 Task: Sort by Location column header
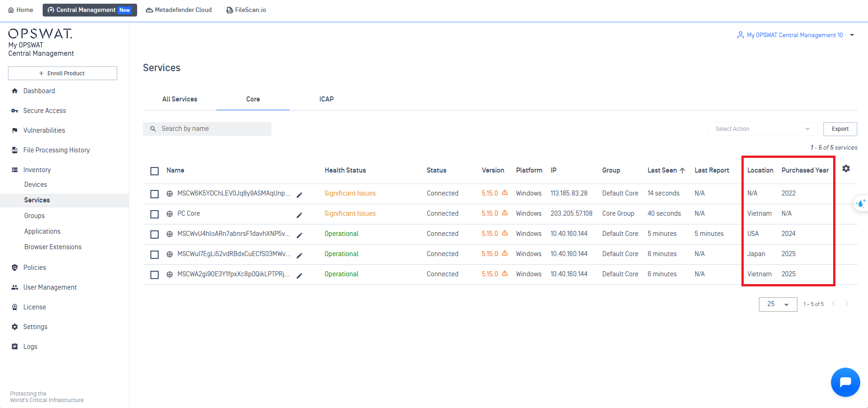point(760,170)
